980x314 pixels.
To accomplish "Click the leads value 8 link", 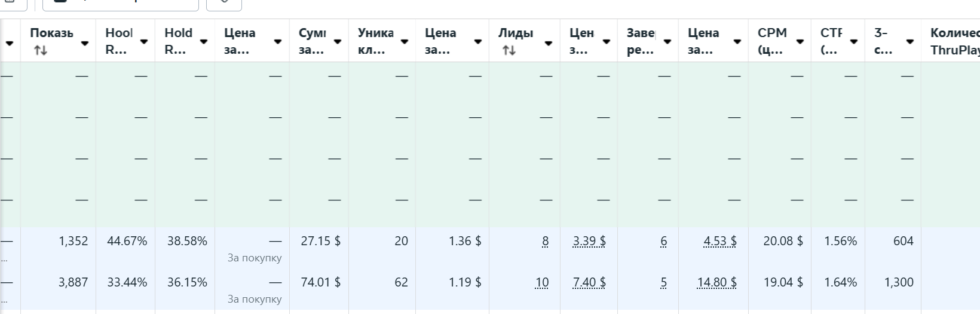I will pos(545,242).
